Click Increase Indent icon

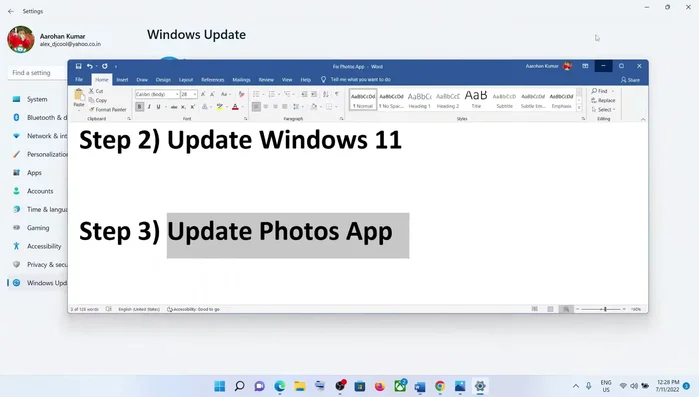point(314,94)
